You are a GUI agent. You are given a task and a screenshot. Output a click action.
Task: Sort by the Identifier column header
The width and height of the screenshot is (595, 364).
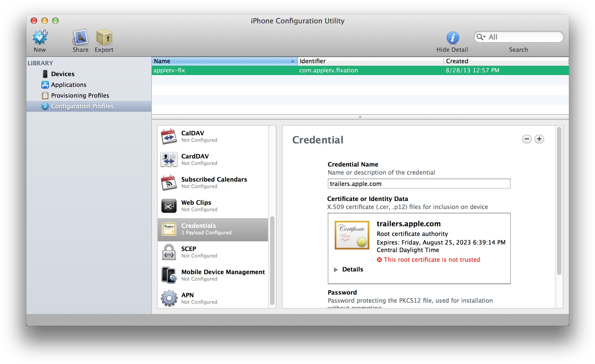tap(371, 61)
